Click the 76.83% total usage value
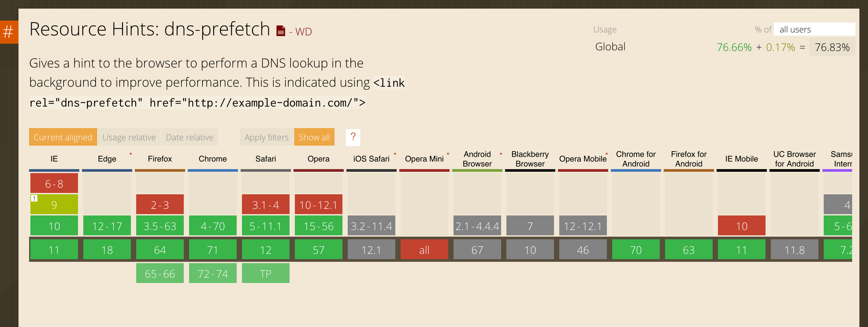868x327 pixels. coord(832,47)
